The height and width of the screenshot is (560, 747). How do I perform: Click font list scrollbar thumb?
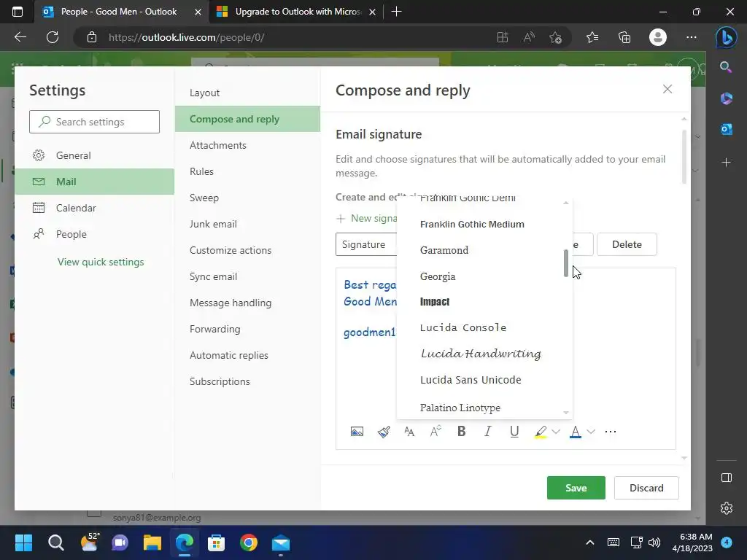pyautogui.click(x=566, y=262)
